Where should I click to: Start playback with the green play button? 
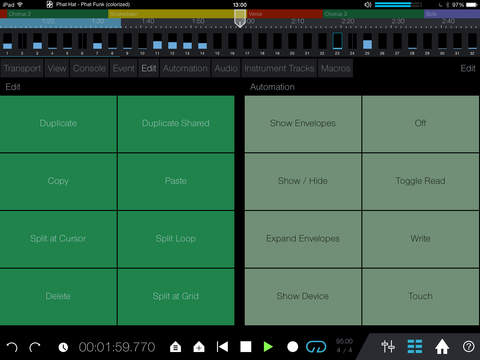[x=268, y=347]
